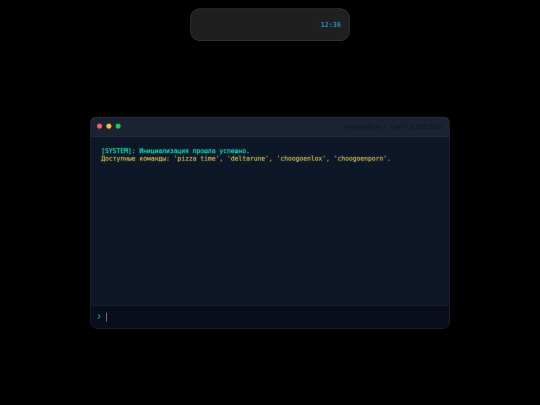Click the red close dot
The image size is (540, 405).
pos(100,126)
